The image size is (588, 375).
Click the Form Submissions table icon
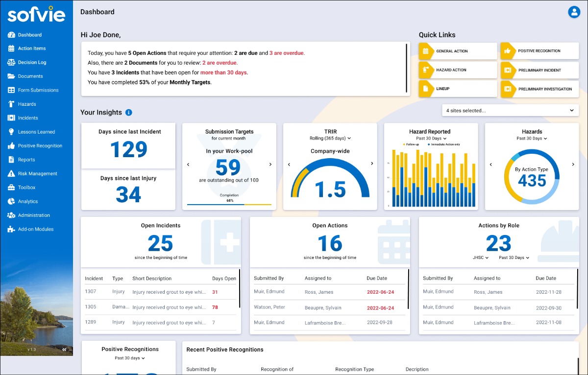[11, 90]
